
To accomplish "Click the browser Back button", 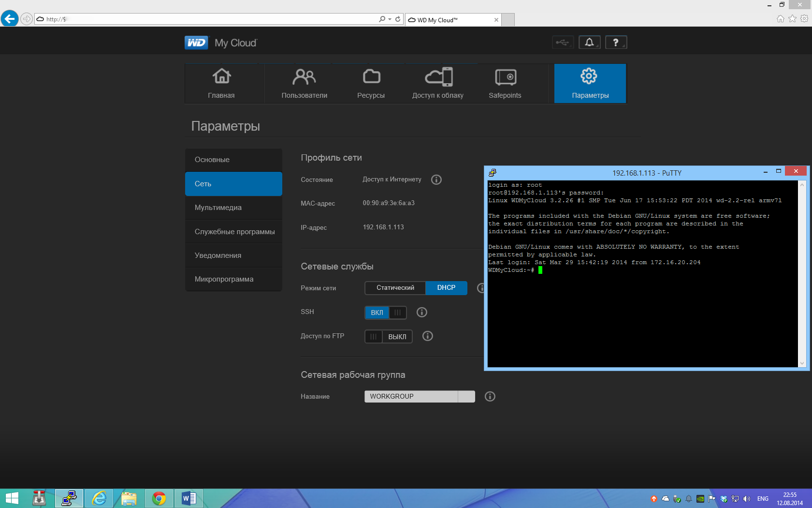I will point(10,19).
